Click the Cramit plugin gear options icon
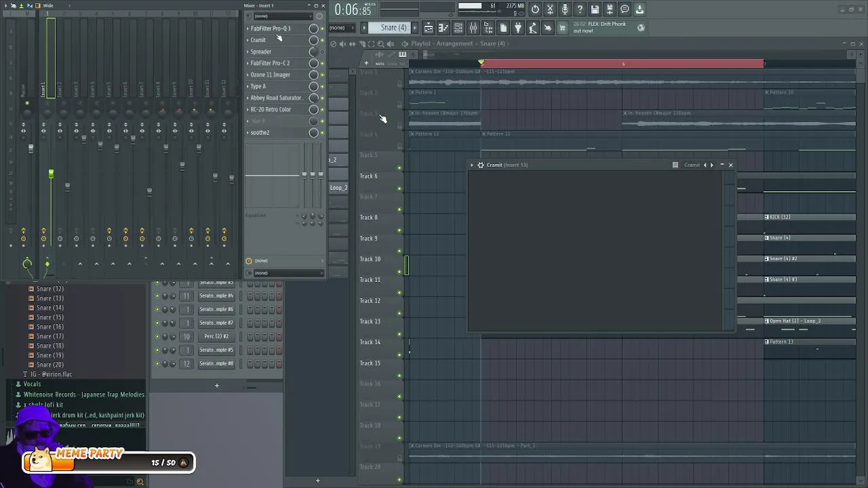868x488 pixels. (480, 165)
